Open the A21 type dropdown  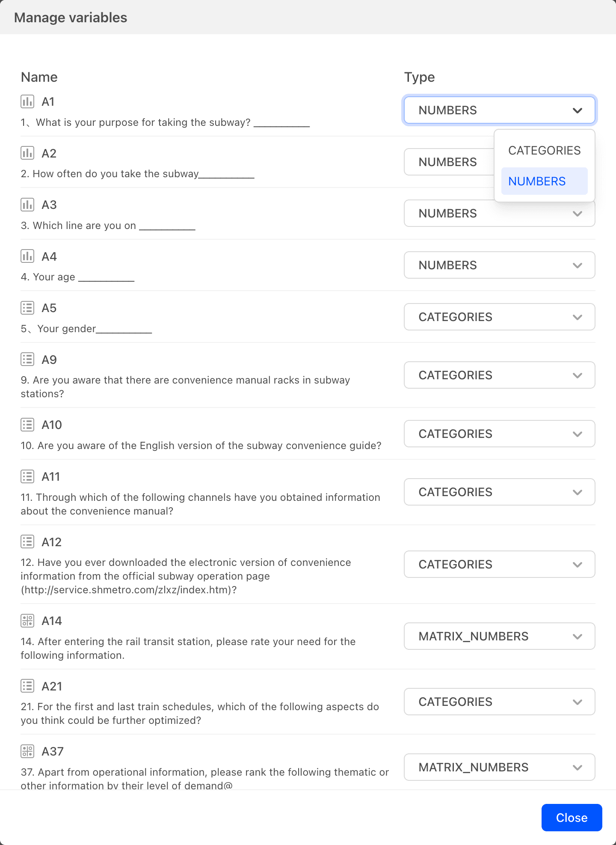point(499,702)
